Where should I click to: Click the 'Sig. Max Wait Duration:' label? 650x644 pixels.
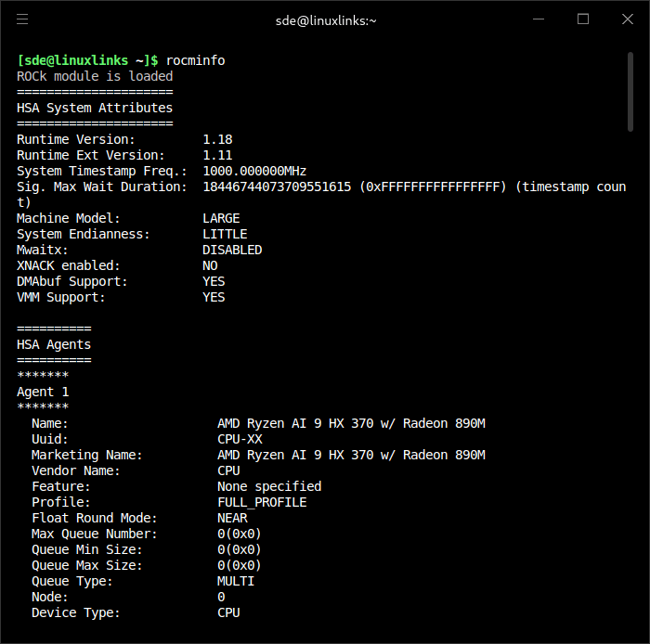[102, 187]
